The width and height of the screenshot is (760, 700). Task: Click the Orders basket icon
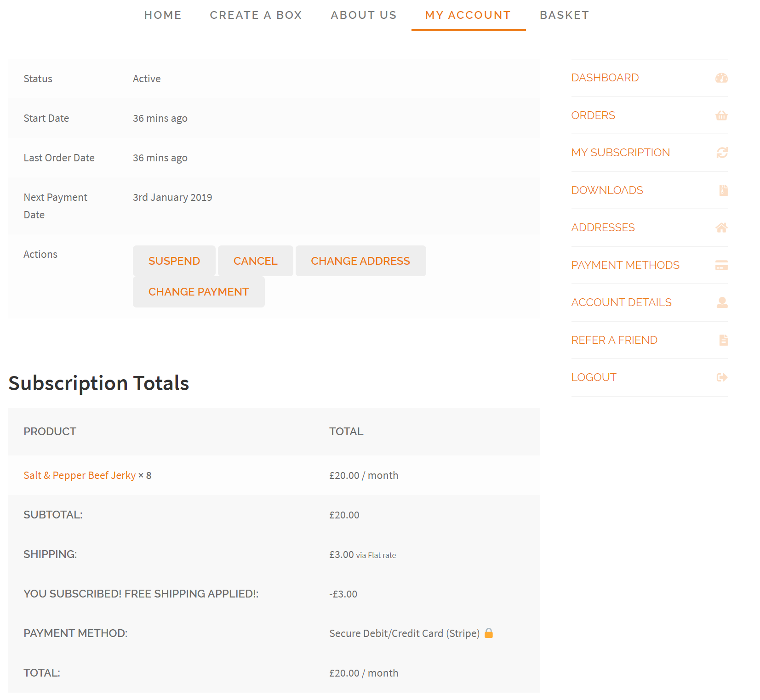pyautogui.click(x=721, y=115)
